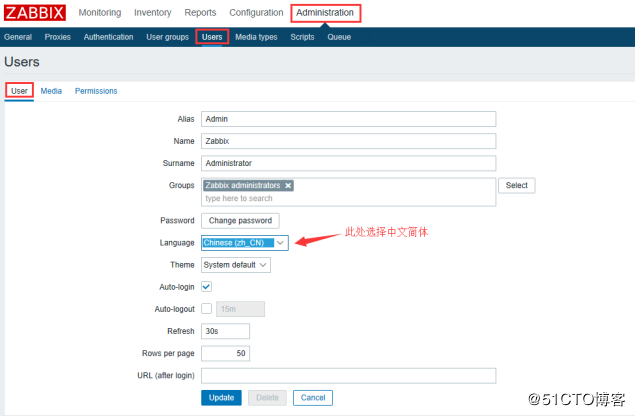Click the Surname input field

[x=348, y=163]
